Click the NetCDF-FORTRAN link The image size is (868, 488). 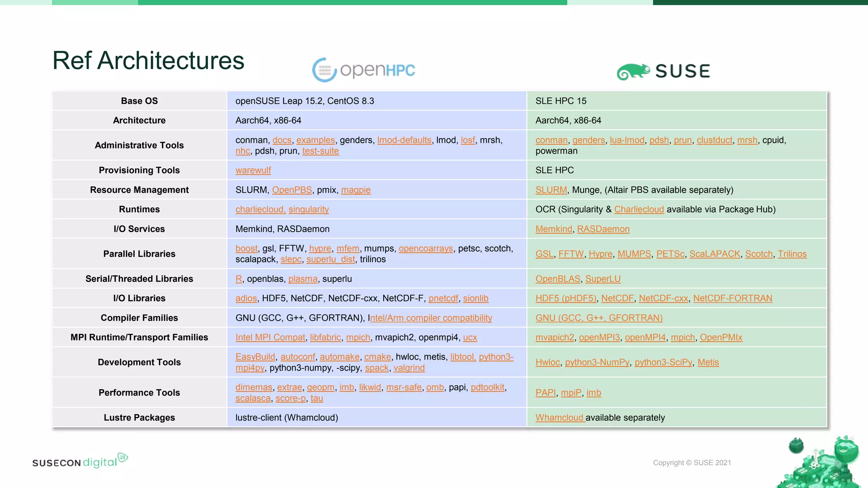point(733,298)
